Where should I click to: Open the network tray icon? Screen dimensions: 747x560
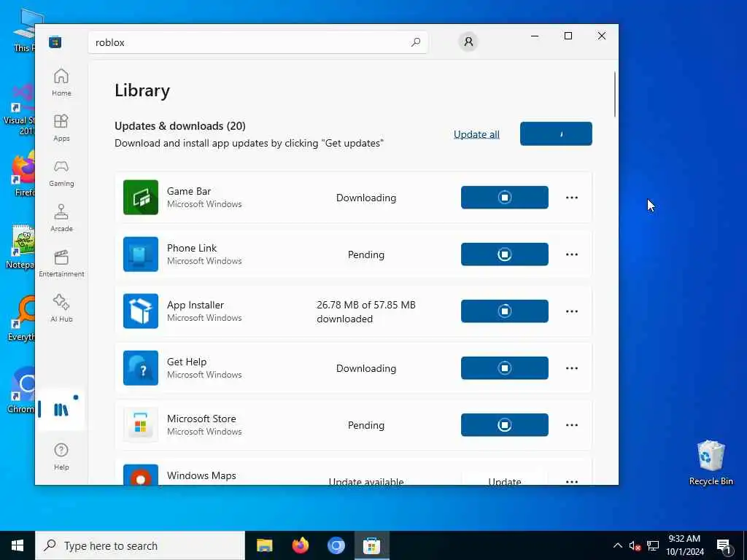[653, 545]
